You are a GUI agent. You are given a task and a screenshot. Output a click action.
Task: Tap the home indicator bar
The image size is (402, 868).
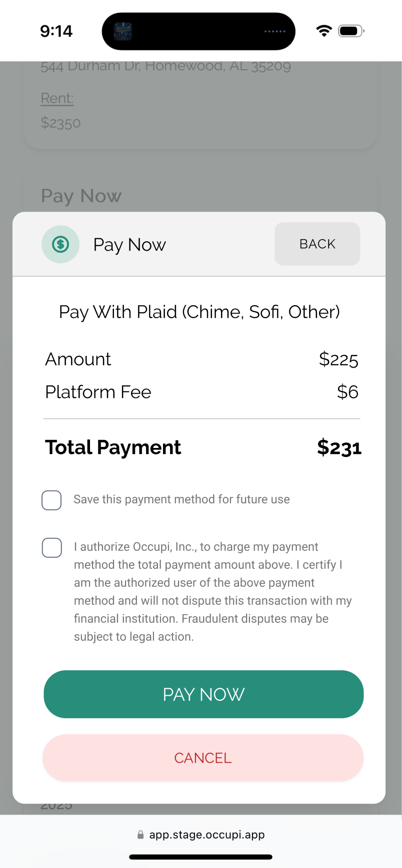[200, 857]
